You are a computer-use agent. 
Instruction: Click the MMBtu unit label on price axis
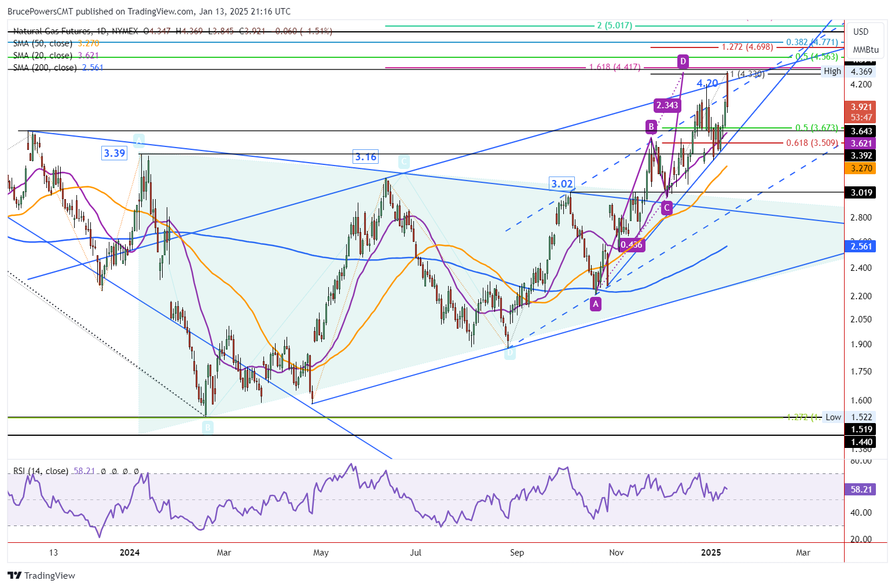tap(865, 50)
